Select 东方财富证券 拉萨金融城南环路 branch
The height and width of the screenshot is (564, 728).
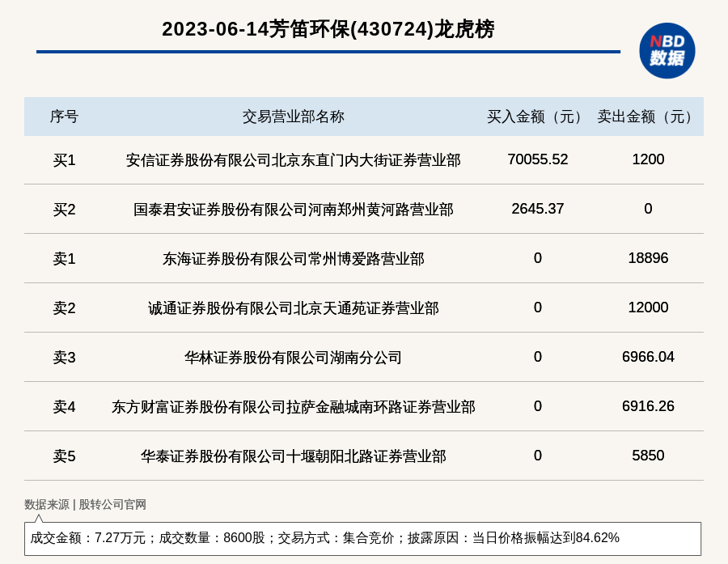[x=293, y=407]
